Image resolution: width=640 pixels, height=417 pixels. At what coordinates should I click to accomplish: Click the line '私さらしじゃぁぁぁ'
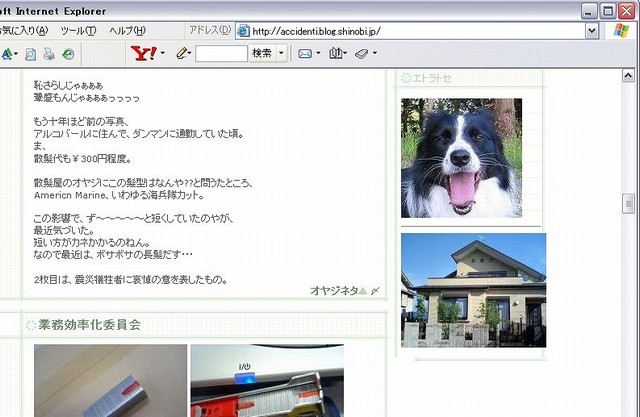click(x=68, y=86)
